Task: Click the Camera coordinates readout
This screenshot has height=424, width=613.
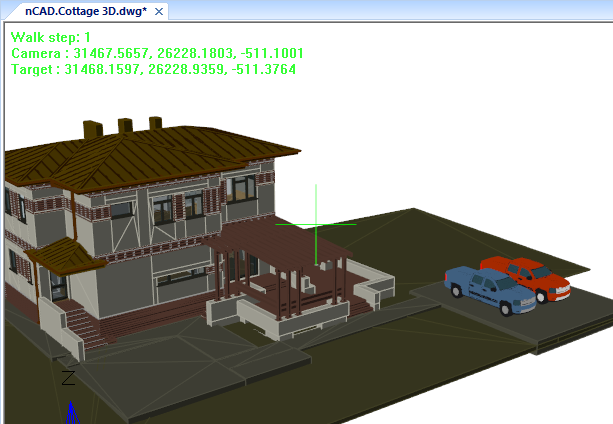Action: tap(157, 53)
